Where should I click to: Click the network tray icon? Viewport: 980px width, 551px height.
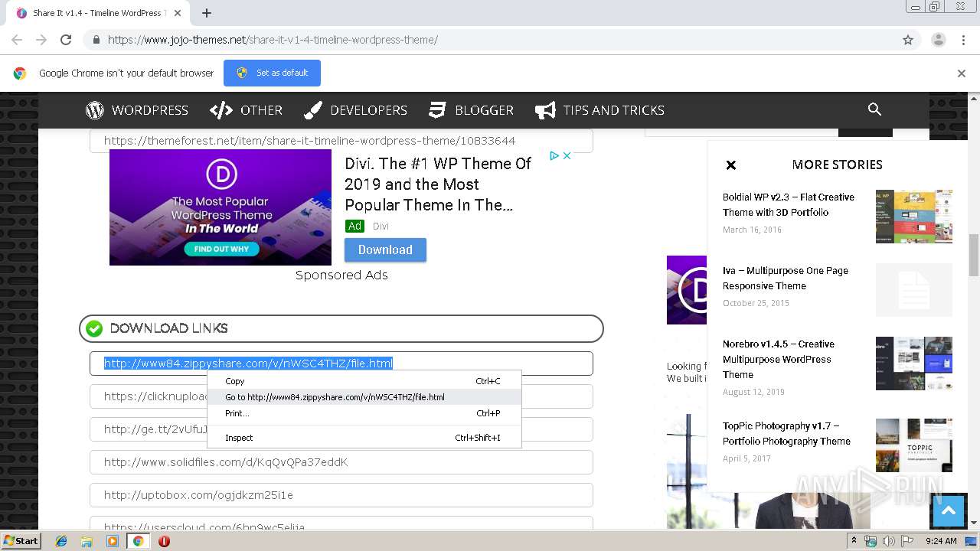871,541
